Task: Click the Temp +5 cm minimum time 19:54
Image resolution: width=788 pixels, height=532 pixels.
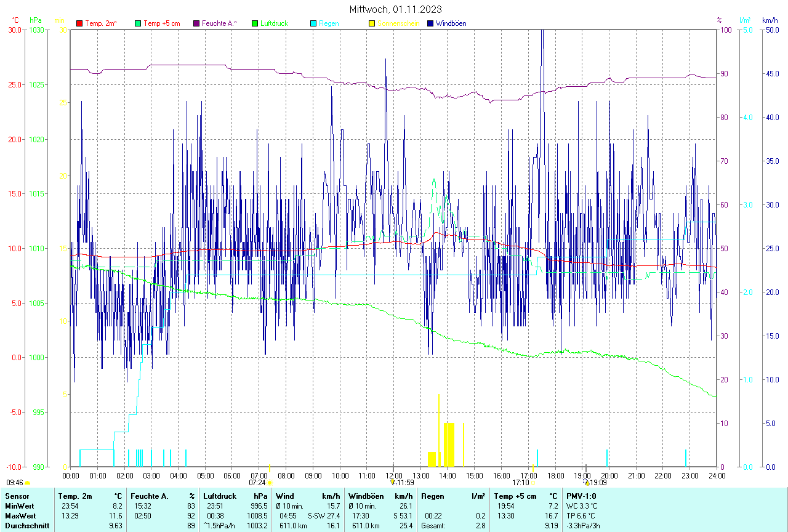Action: coord(506,506)
